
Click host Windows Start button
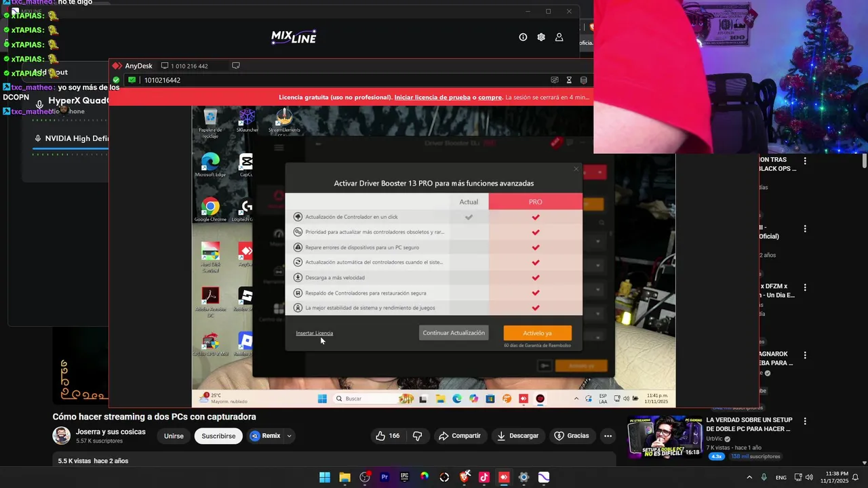point(325,477)
